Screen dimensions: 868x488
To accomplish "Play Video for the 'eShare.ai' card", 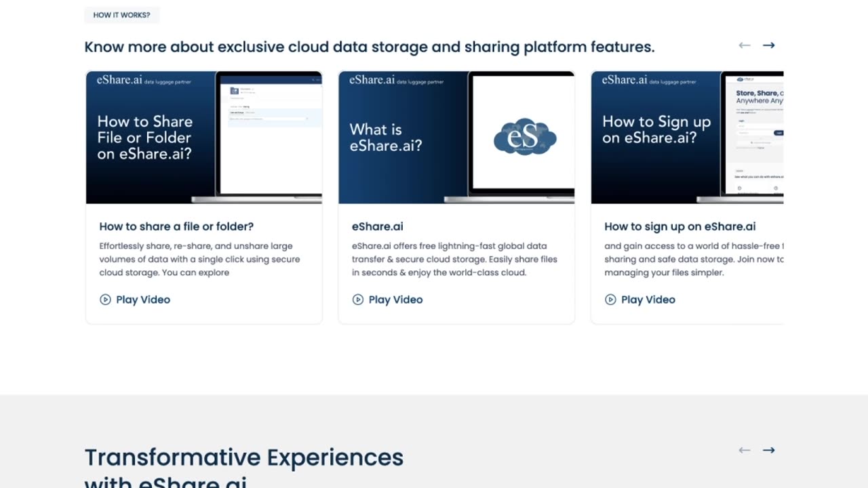I will coord(388,300).
